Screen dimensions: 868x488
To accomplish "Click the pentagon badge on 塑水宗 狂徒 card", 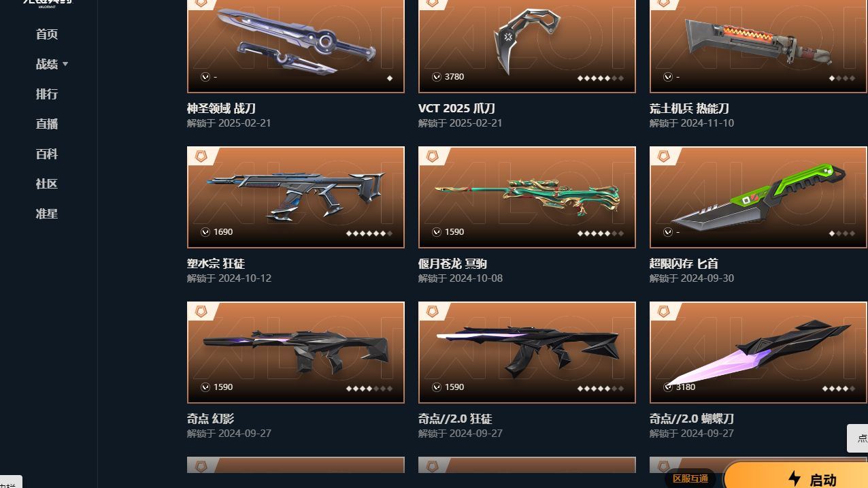I will [x=201, y=156].
